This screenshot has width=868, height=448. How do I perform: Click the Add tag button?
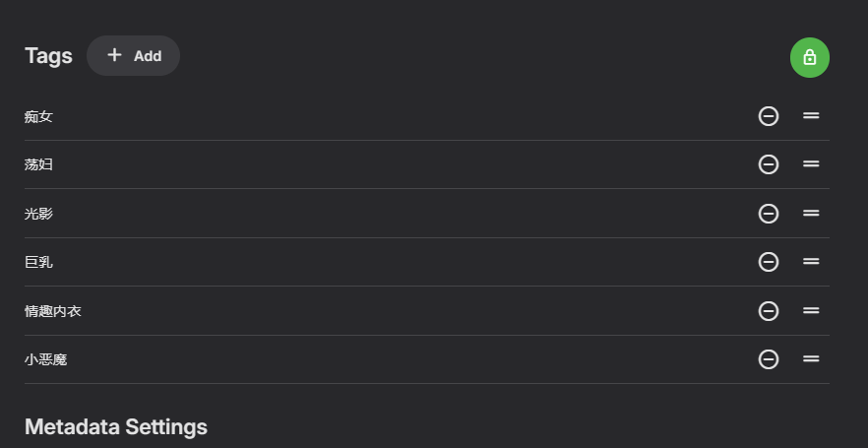coord(133,56)
